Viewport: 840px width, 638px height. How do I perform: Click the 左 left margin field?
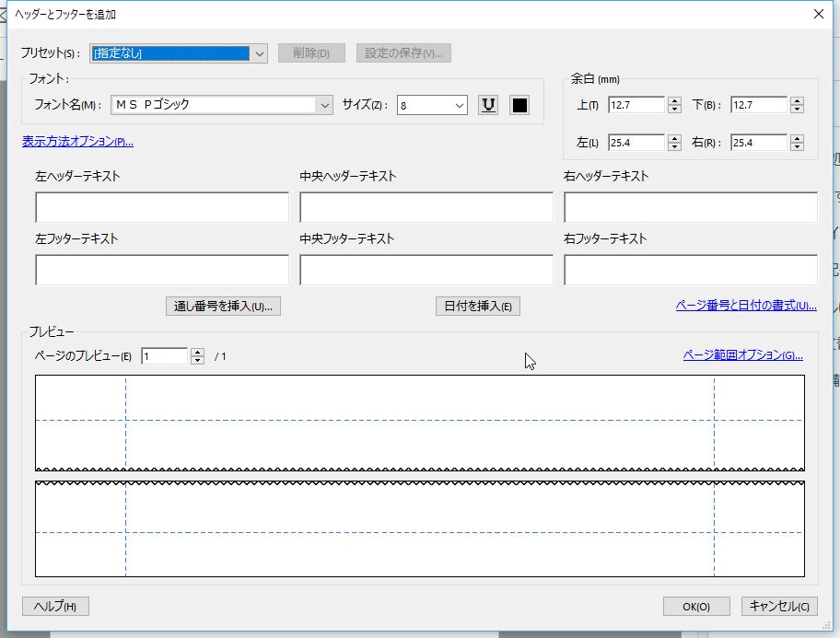[636, 143]
